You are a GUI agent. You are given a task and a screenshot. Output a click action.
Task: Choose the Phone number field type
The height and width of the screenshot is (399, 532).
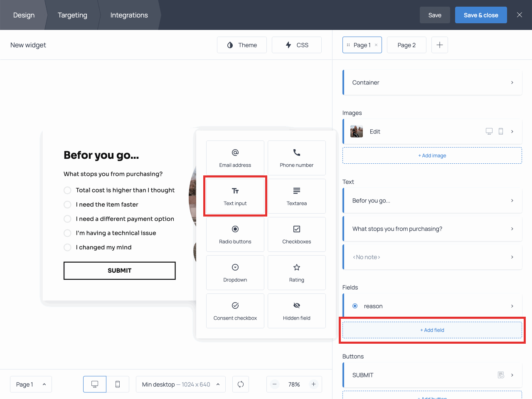pyautogui.click(x=296, y=158)
